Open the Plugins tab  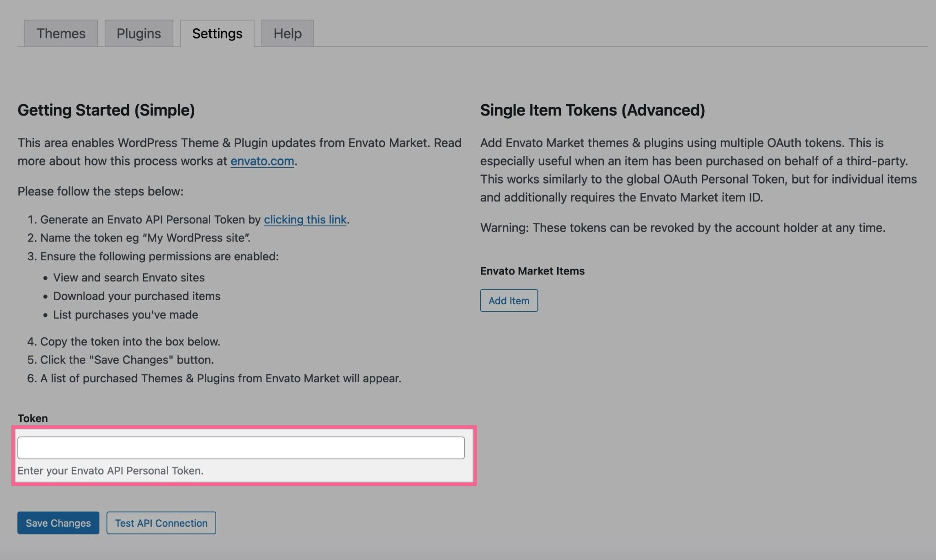point(138,33)
